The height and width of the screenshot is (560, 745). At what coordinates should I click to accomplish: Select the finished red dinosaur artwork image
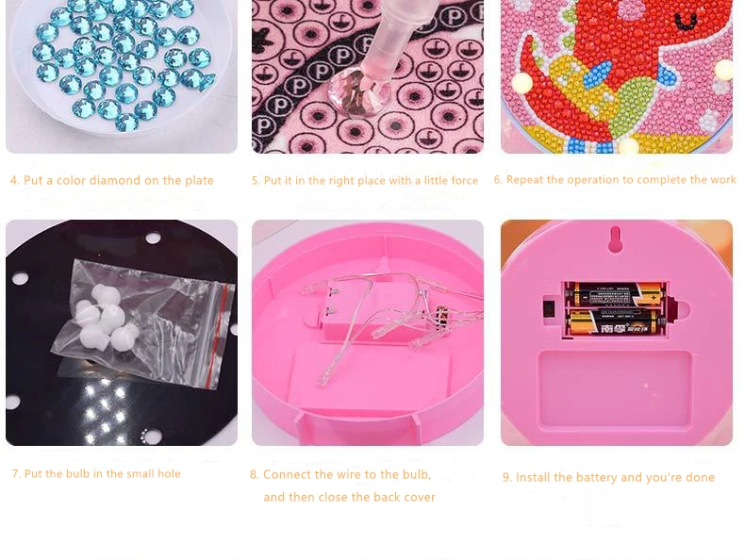[x=617, y=76]
